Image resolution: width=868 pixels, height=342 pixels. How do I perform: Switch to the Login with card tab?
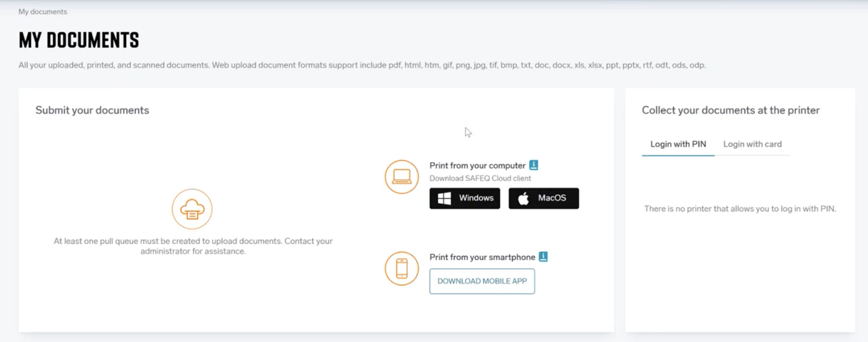click(752, 144)
